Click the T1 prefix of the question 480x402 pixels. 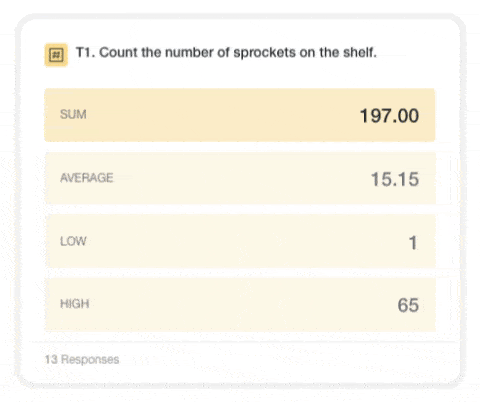[86, 52]
